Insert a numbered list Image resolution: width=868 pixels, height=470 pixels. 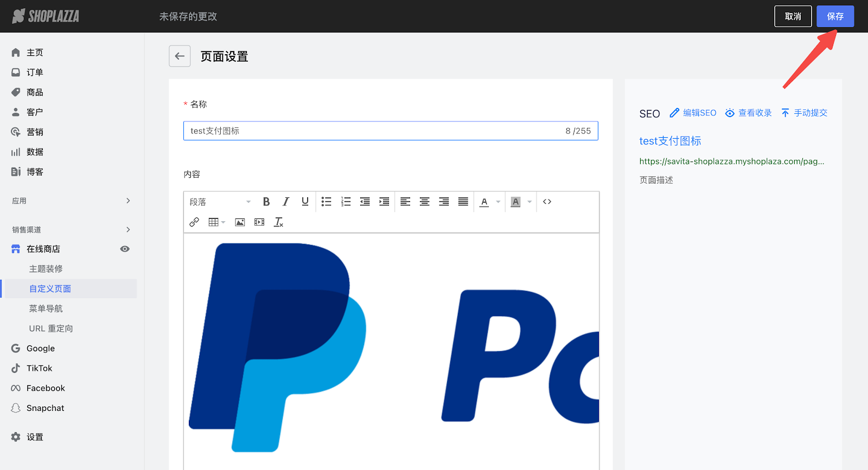click(x=346, y=202)
